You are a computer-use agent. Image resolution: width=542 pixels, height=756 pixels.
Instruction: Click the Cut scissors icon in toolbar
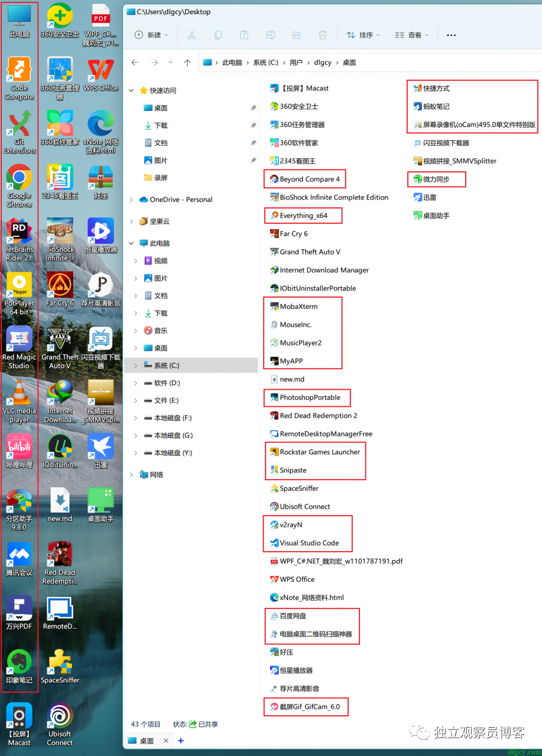pyautogui.click(x=192, y=35)
